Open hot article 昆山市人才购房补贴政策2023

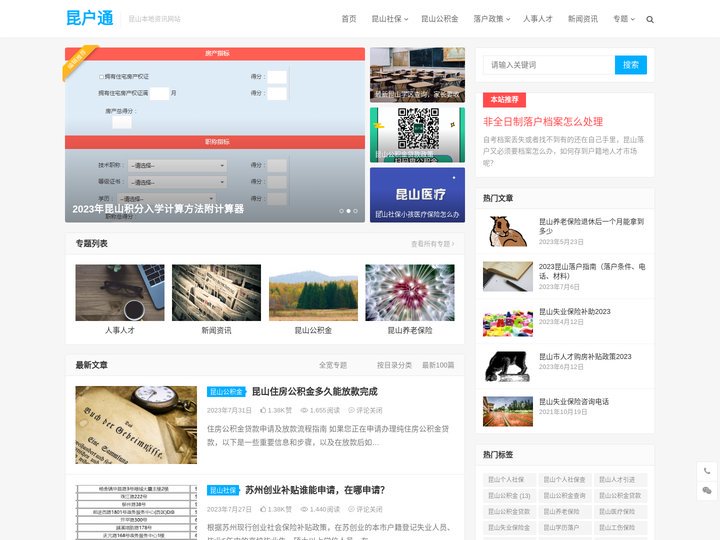tap(585, 356)
